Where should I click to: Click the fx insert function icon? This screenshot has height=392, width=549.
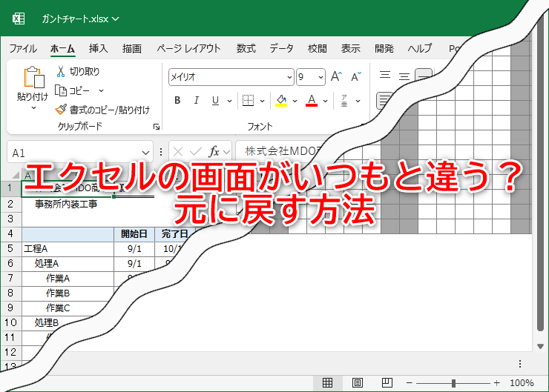coord(214,152)
